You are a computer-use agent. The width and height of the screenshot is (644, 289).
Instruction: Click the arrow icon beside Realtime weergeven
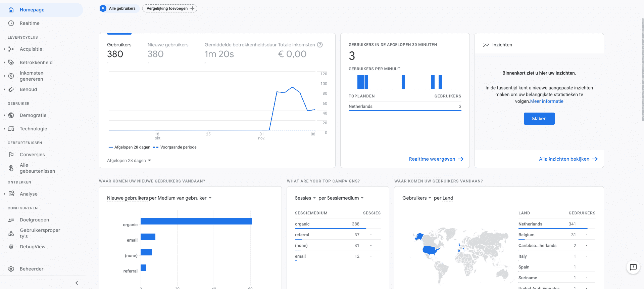[x=461, y=159]
